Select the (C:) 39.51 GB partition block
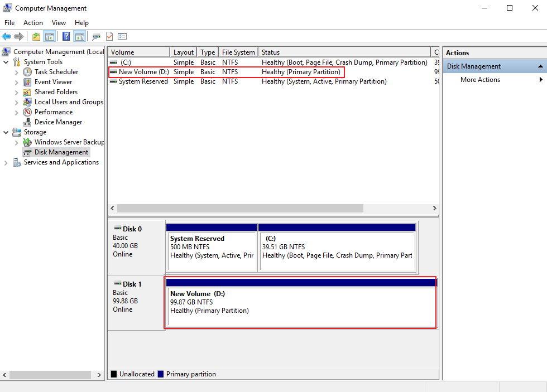 pyautogui.click(x=337, y=248)
